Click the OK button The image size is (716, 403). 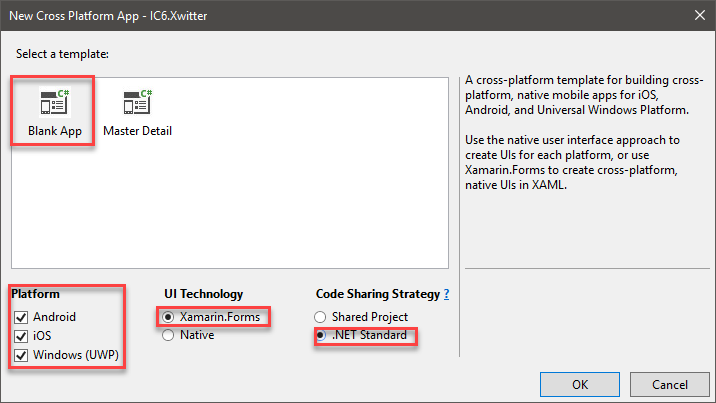580,384
